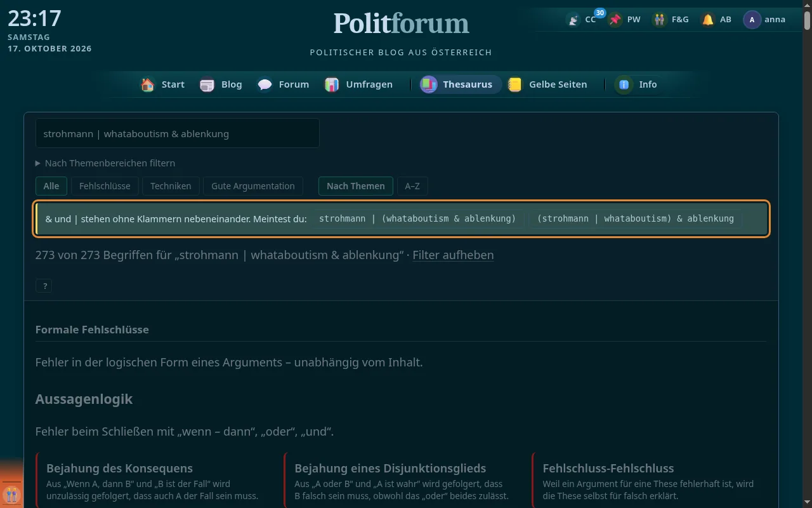Open the anna user avatar
Screen dimensions: 812x508
[752, 20]
